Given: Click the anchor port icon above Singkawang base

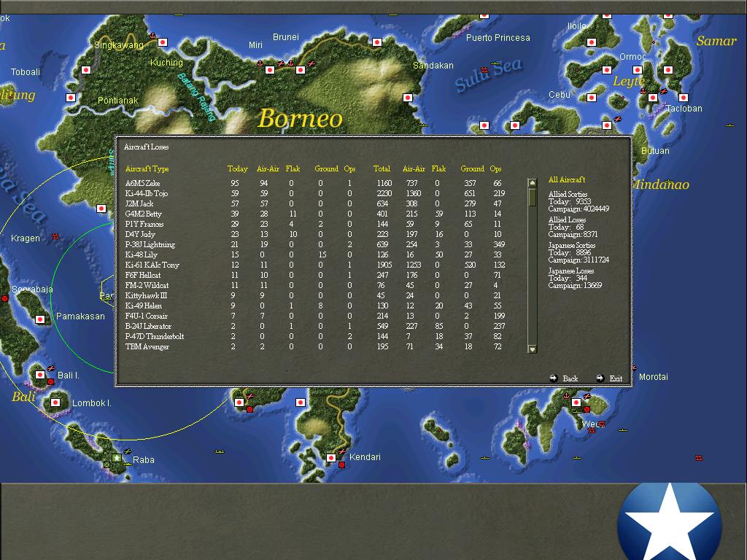Looking at the screenshot, I should click(152, 36).
